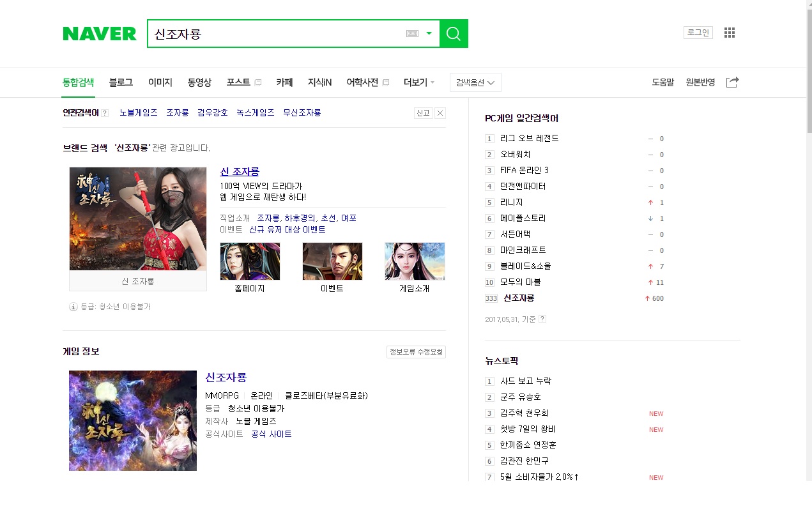Image resolution: width=812 pixels, height=513 pixels.
Task: Click 리니지 ranking entry
Action: [x=512, y=202]
